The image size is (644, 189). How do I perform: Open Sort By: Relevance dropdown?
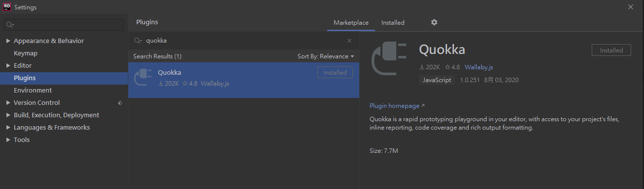326,56
